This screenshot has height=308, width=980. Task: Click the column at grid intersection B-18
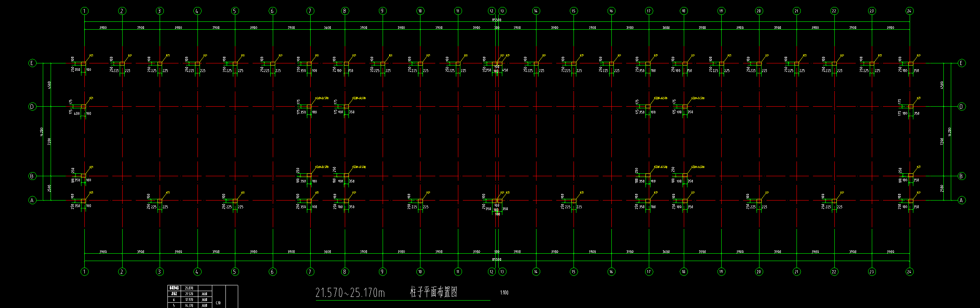[685, 175]
